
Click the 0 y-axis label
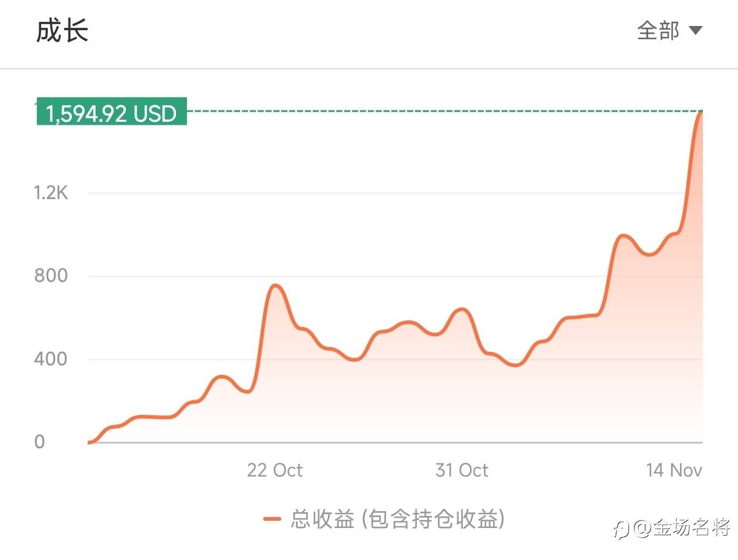pyautogui.click(x=39, y=442)
